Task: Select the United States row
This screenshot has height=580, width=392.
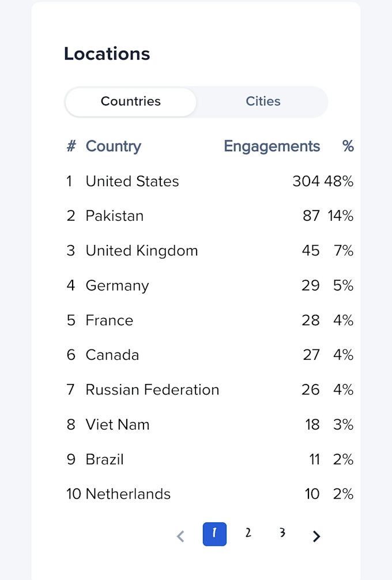Action: point(210,181)
